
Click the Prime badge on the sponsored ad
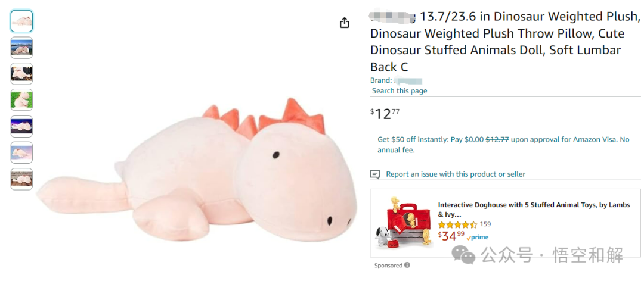point(478,237)
